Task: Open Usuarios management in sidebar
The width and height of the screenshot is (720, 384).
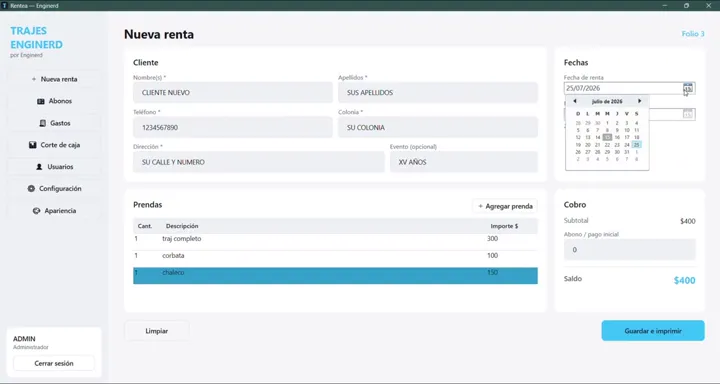Action: (x=54, y=167)
